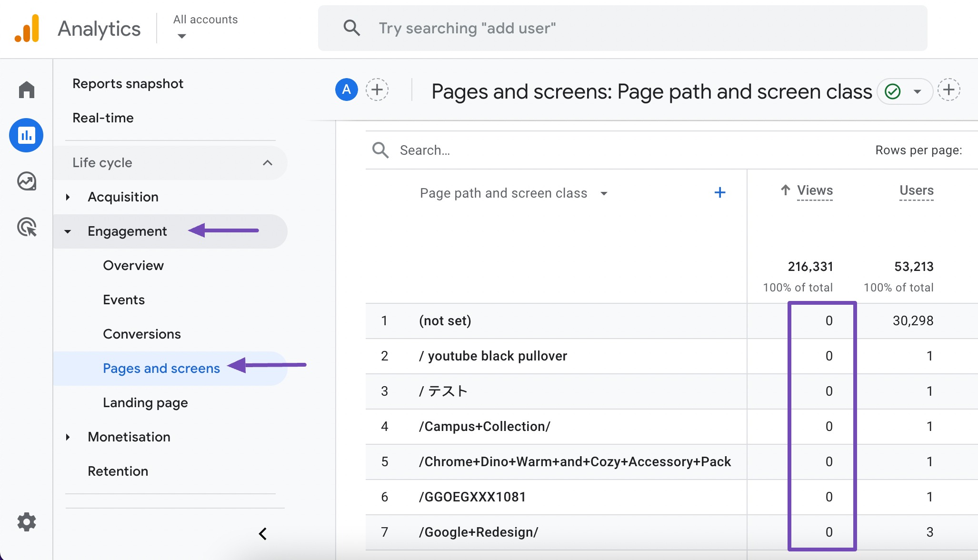Open the Home icon in the left rail
978x560 pixels.
click(26, 90)
